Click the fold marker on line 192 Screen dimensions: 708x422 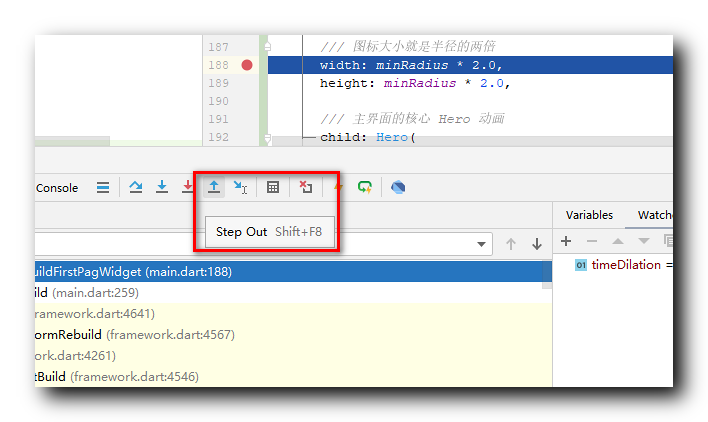[268, 138]
